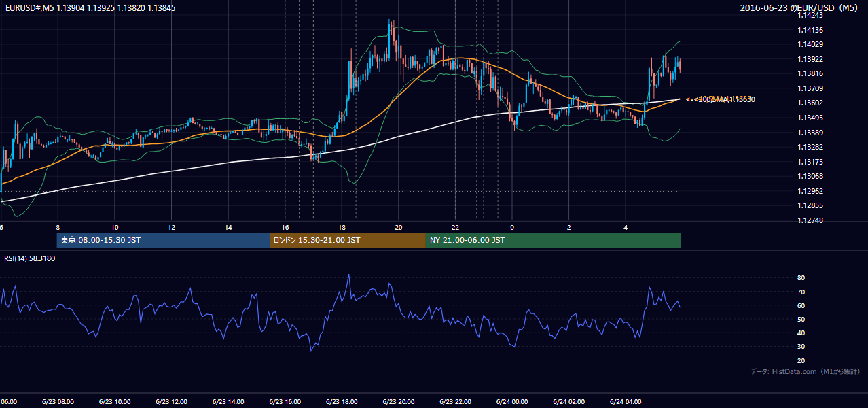The height and width of the screenshot is (408, 868).
Task: Click the データ: HistData.com source credit
Action: point(806,371)
